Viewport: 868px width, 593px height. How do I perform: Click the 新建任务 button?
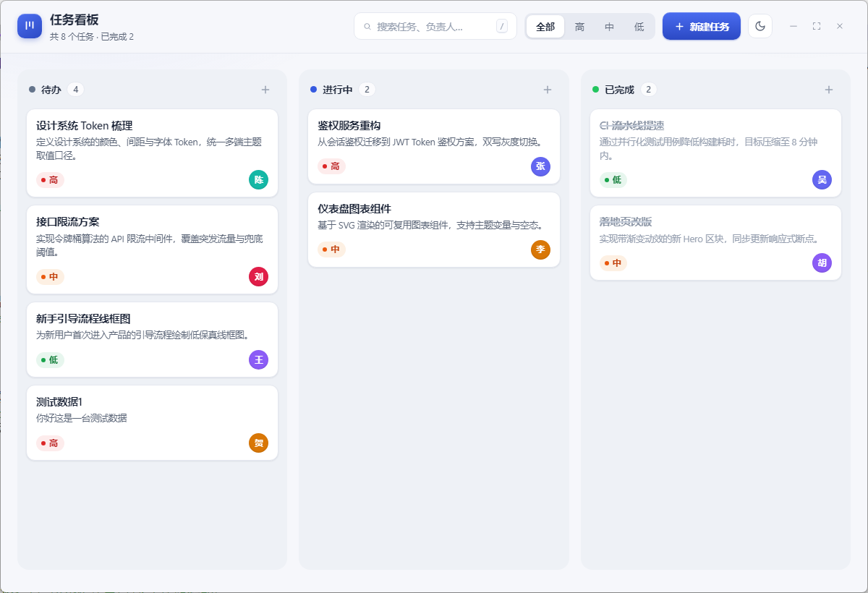702,26
